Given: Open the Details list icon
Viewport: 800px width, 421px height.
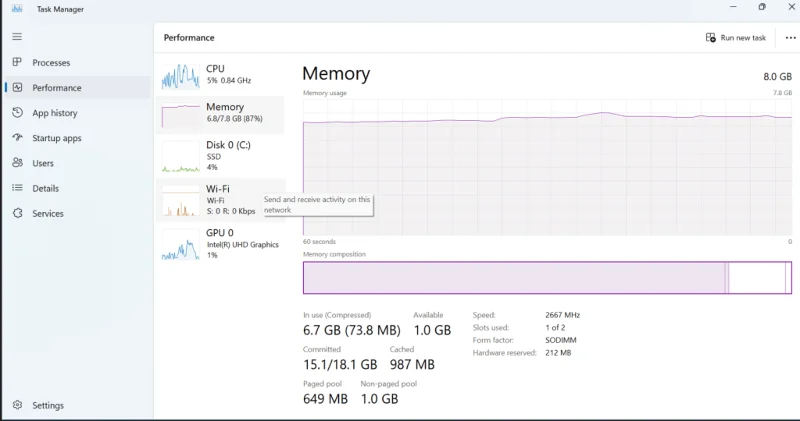Looking at the screenshot, I should pos(18,188).
